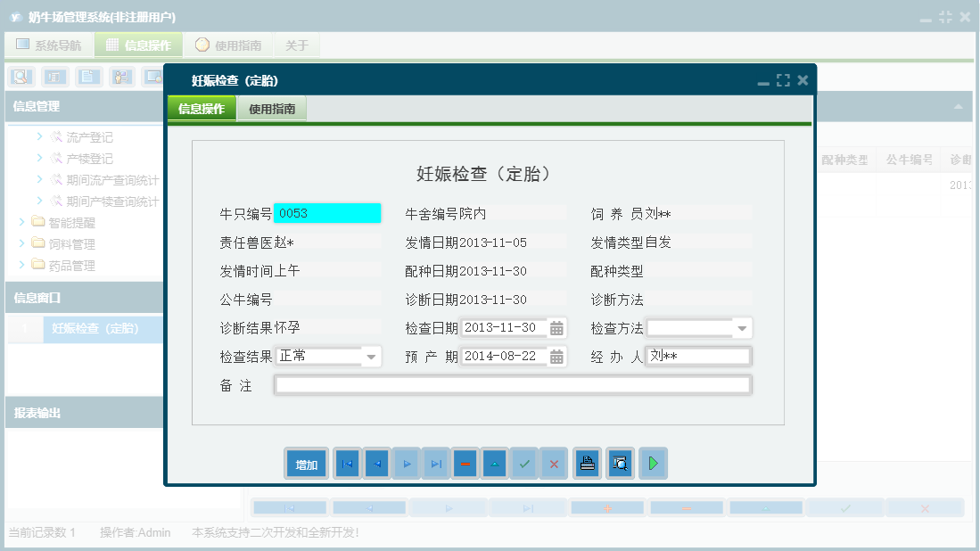Confirm changes with the green checkmark icon
The width and height of the screenshot is (980, 551).
(x=524, y=463)
